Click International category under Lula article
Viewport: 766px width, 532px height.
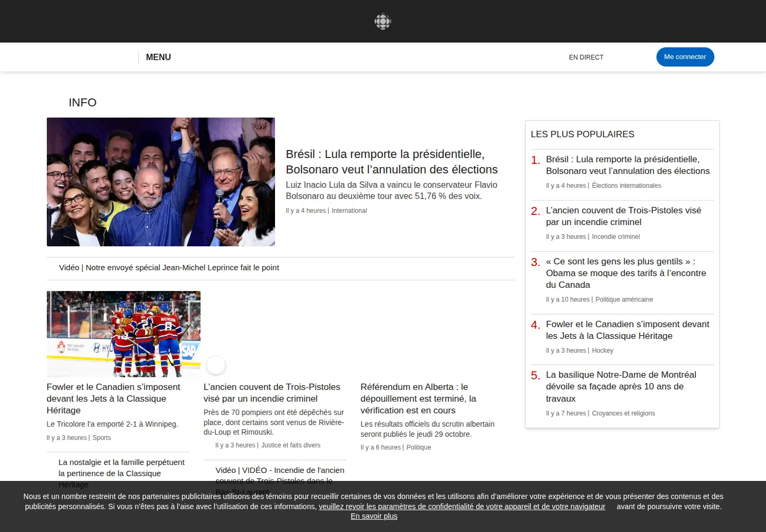pyautogui.click(x=349, y=211)
